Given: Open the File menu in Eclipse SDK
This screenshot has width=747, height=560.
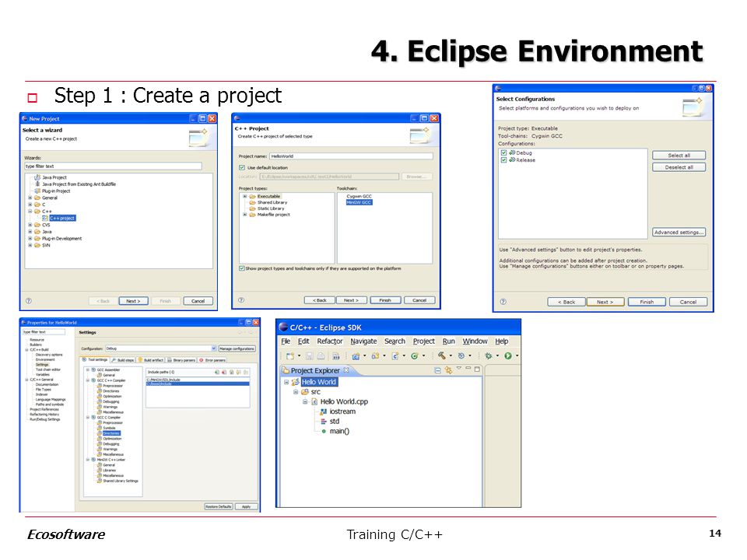Looking at the screenshot, I should point(286,341).
